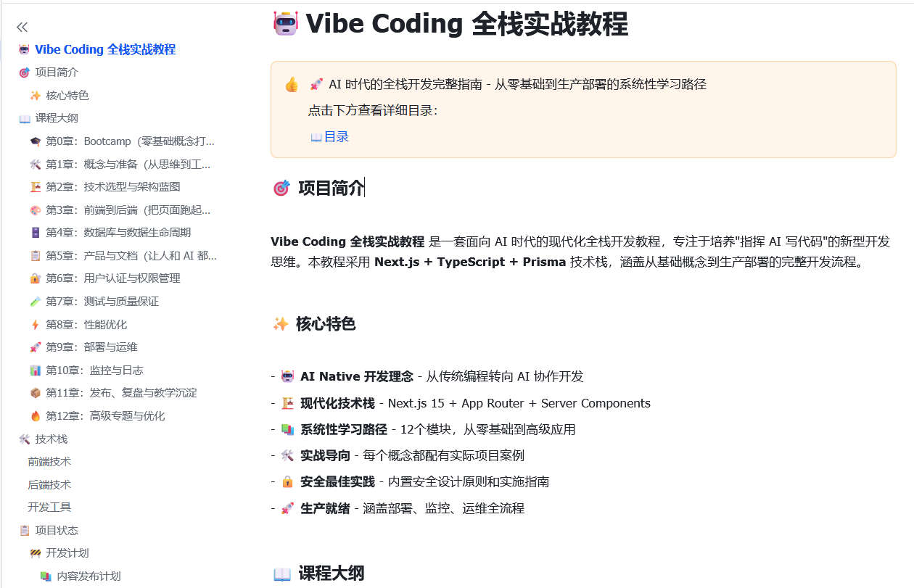This screenshot has height=588, width=914.
Task: Click the 课程大纲 heading in document
Action: [331, 574]
